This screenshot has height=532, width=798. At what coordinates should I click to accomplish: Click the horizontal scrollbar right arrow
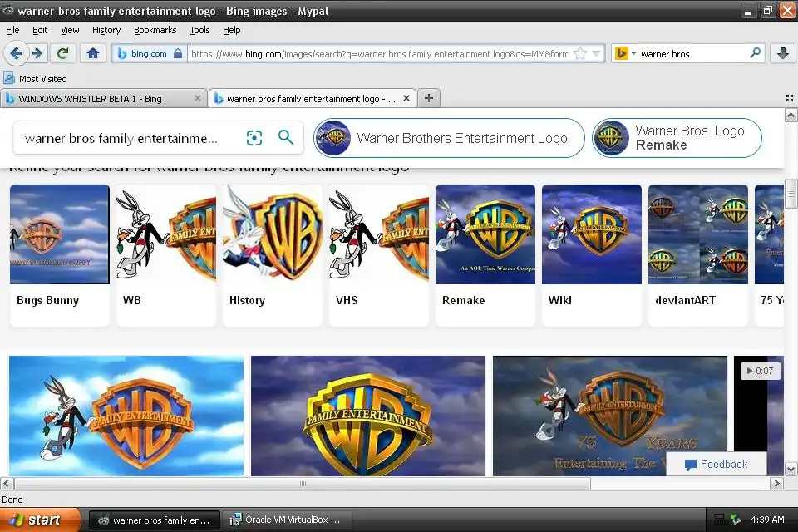(x=776, y=483)
